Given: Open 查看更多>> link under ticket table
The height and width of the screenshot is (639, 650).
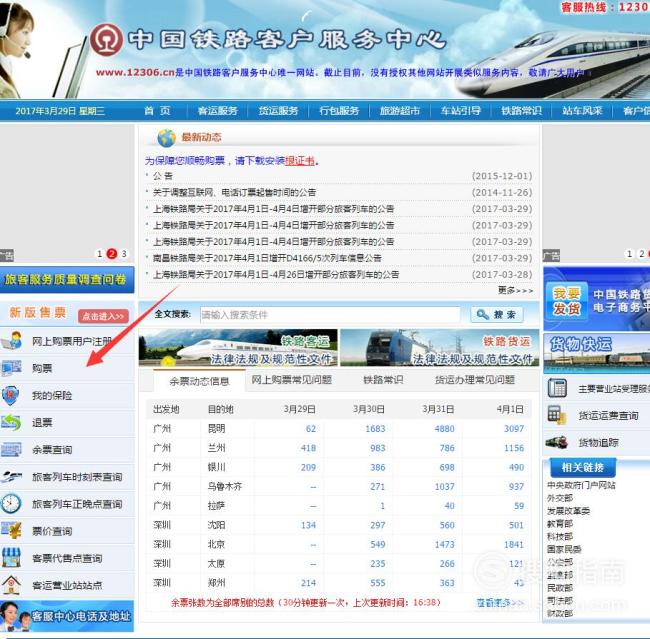Looking at the screenshot, I should click(x=500, y=602).
